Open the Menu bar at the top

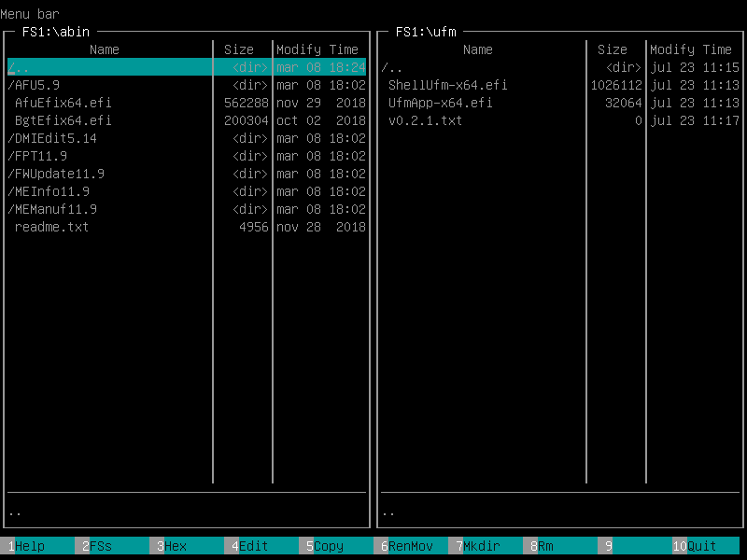pyautogui.click(x=28, y=13)
